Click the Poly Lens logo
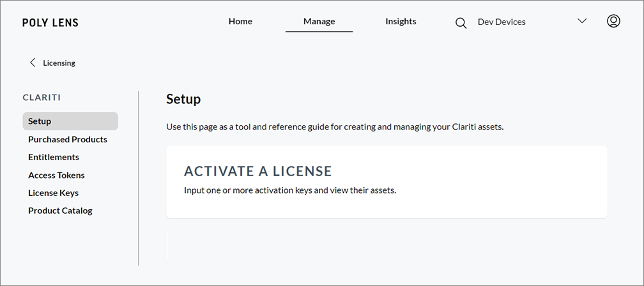The width and height of the screenshot is (644, 286). point(50,22)
